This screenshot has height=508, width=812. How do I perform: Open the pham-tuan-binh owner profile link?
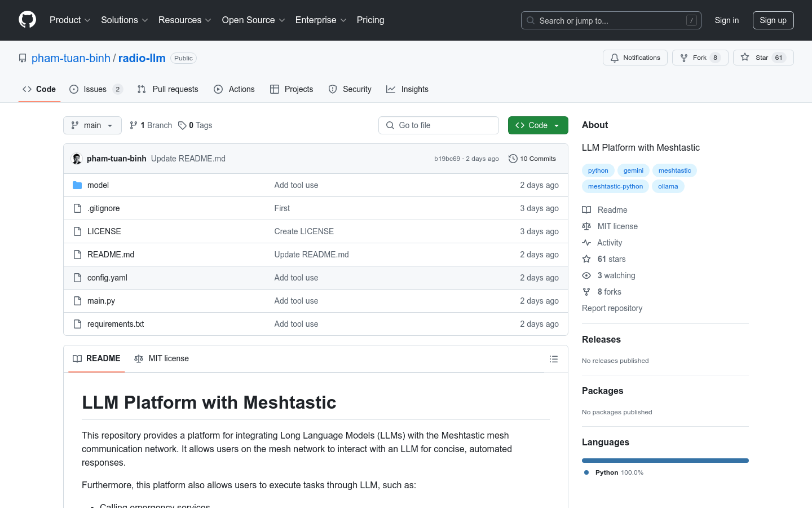71,58
